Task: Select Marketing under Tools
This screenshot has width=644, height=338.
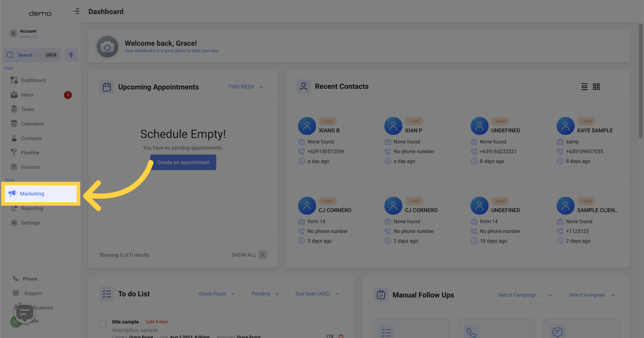Action: pos(41,194)
